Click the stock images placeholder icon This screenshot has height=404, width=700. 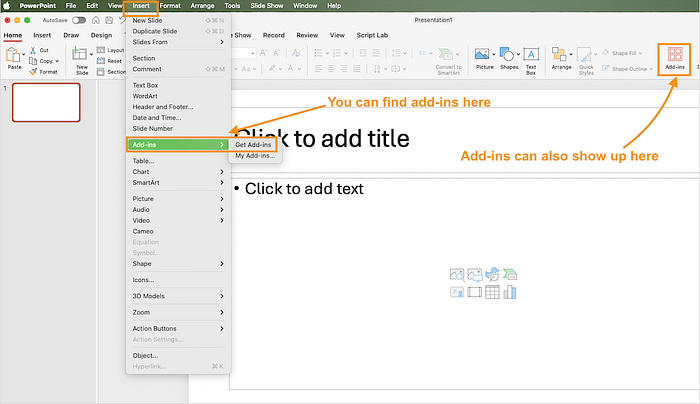pyautogui.click(x=457, y=275)
